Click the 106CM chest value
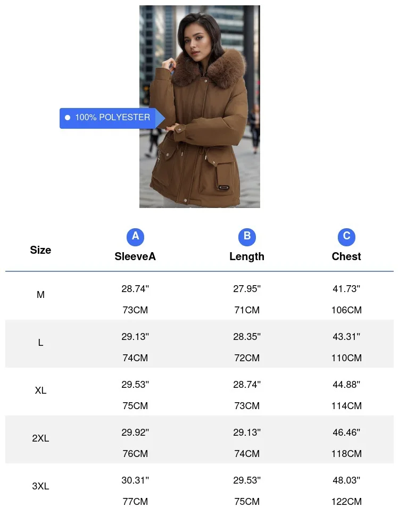399x532 pixels. point(346,310)
